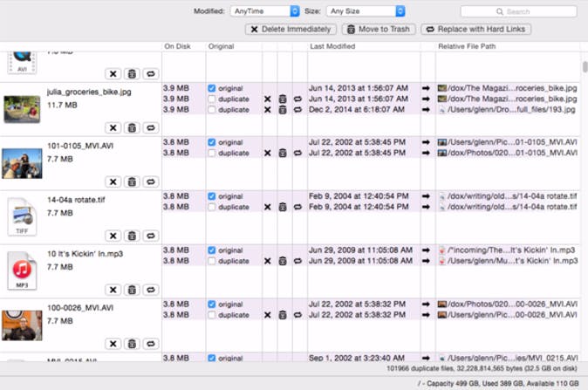Delete 14-04a rotate.tif group with its X button
This screenshot has height=390, width=588.
tap(113, 236)
